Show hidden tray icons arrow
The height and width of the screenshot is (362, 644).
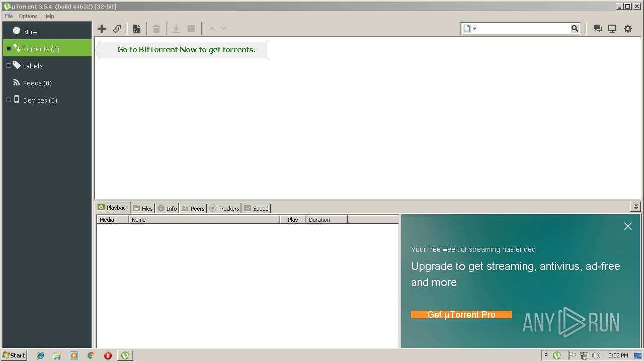[x=546, y=355]
